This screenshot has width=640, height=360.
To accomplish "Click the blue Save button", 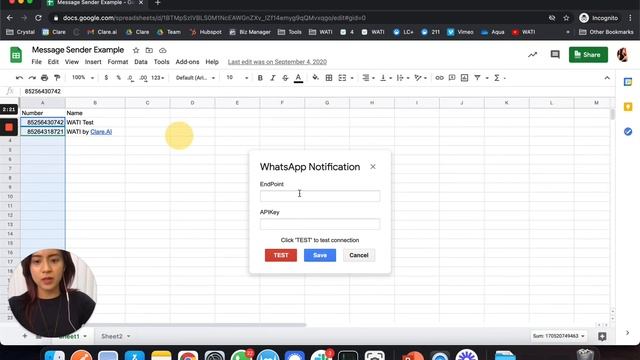I will coord(320,255).
